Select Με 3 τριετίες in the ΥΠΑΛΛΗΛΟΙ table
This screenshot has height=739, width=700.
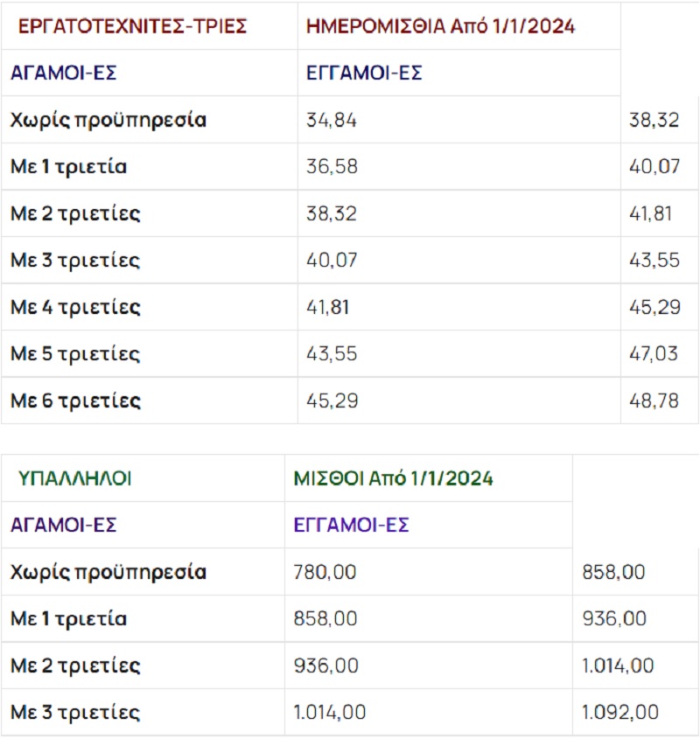pos(75,713)
